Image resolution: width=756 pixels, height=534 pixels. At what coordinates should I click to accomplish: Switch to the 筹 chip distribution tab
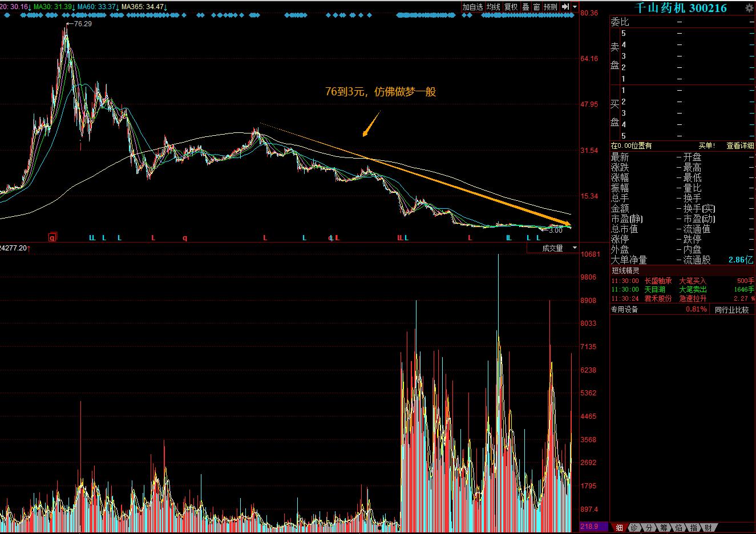664,528
